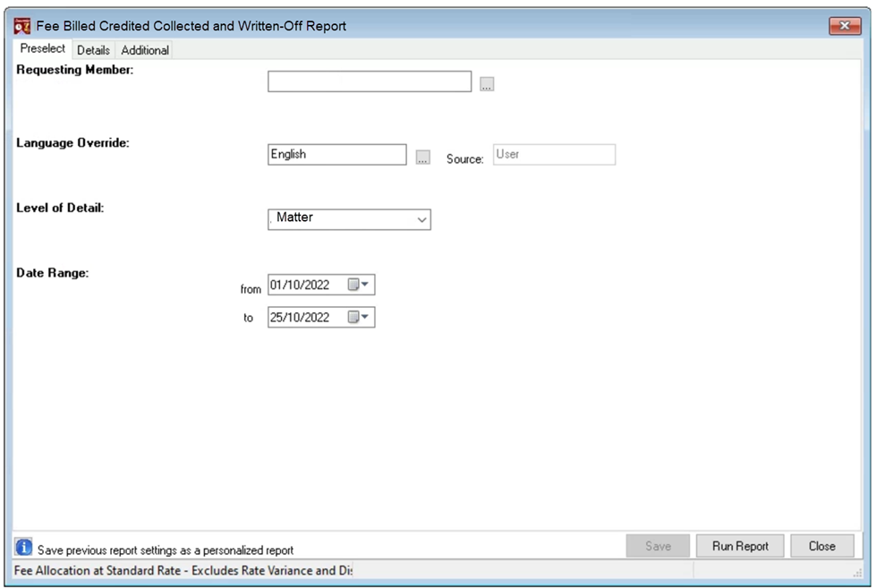Click the 'Save previous report settings' hint text
Screen dimensions: 876x588
click(166, 550)
